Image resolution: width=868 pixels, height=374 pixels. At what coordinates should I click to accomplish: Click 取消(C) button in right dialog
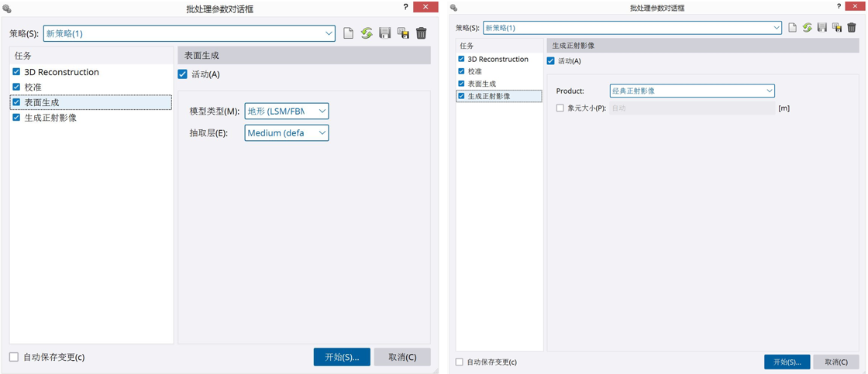point(836,362)
